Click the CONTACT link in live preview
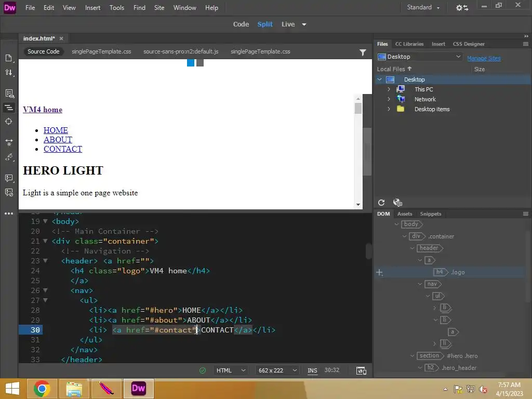Screen dimensions: 532x399 [63, 149]
